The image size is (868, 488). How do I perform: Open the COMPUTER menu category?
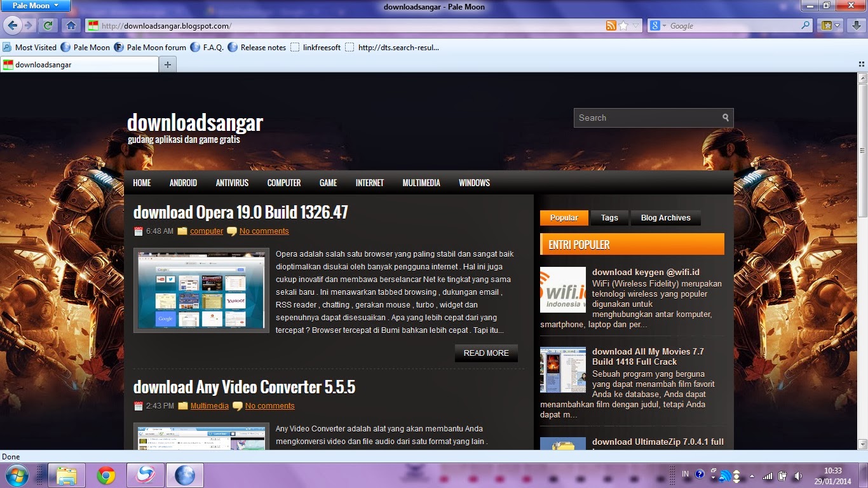click(x=284, y=183)
